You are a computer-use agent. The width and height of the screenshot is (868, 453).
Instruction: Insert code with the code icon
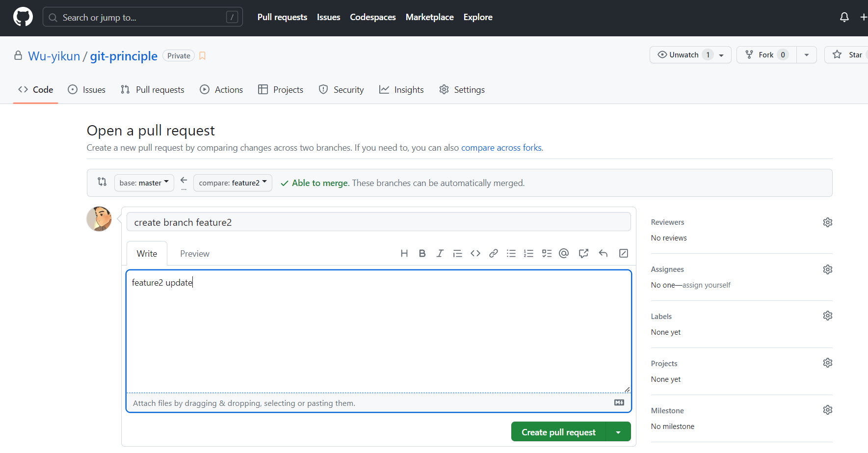click(475, 253)
